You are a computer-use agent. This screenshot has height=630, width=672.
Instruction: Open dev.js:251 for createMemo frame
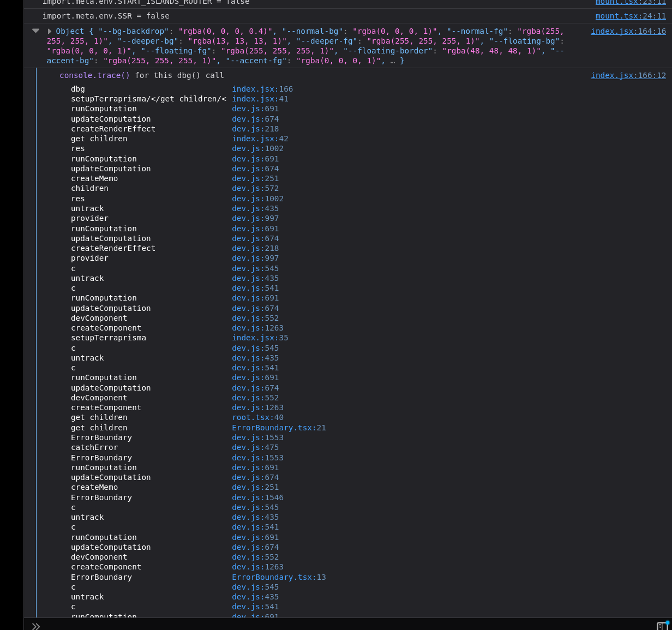click(x=254, y=487)
